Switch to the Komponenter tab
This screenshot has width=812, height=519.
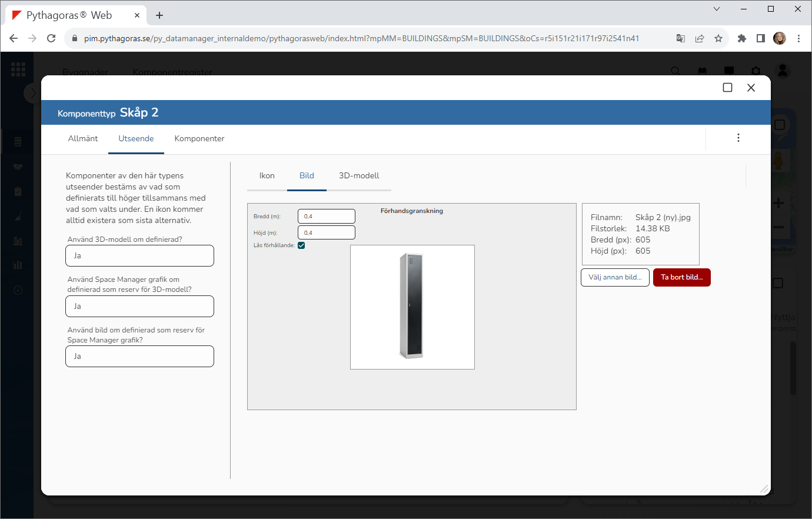[199, 139]
